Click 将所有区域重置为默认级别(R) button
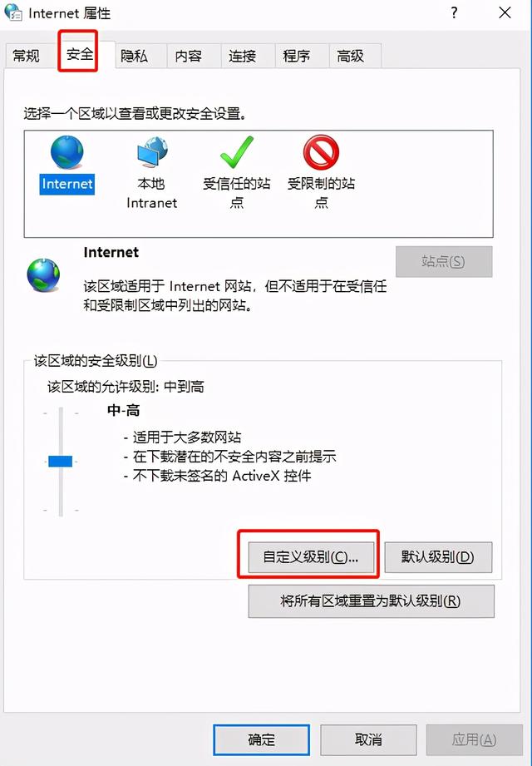The height and width of the screenshot is (766, 532). point(371,600)
